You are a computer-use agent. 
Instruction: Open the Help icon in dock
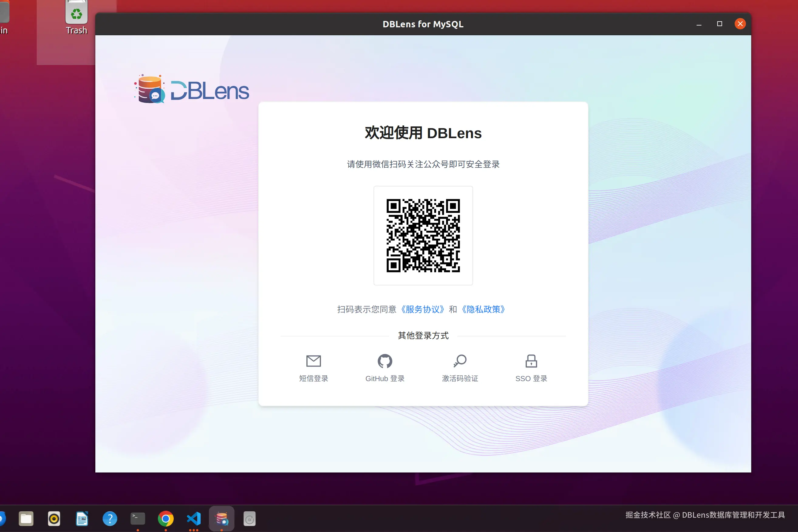pos(110,518)
